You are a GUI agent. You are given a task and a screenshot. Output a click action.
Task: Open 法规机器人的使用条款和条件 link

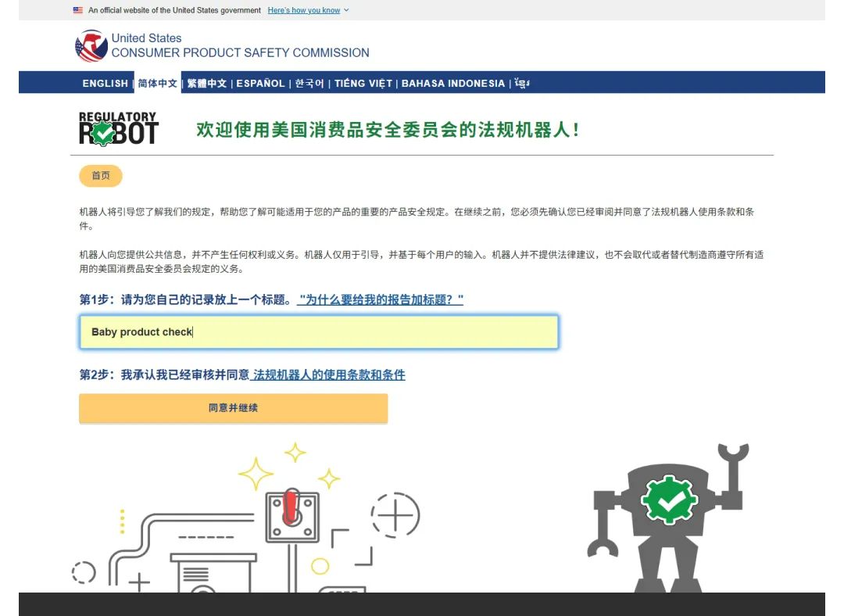[327, 374]
